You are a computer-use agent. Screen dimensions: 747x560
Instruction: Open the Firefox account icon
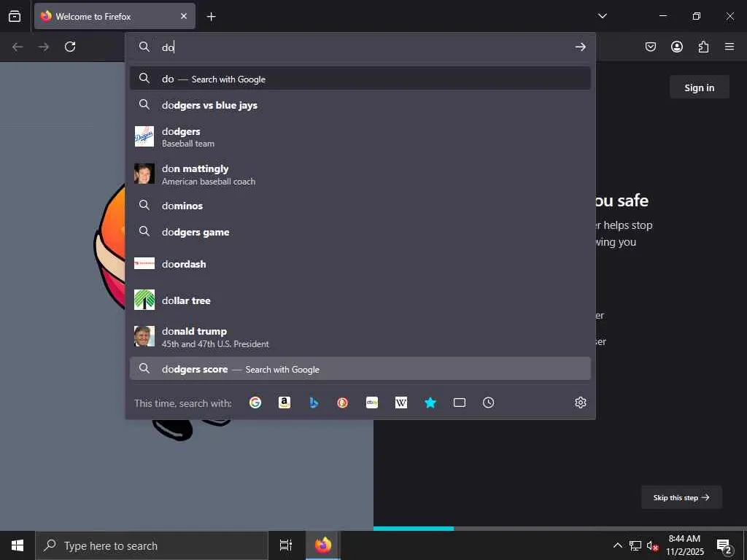coord(676,47)
